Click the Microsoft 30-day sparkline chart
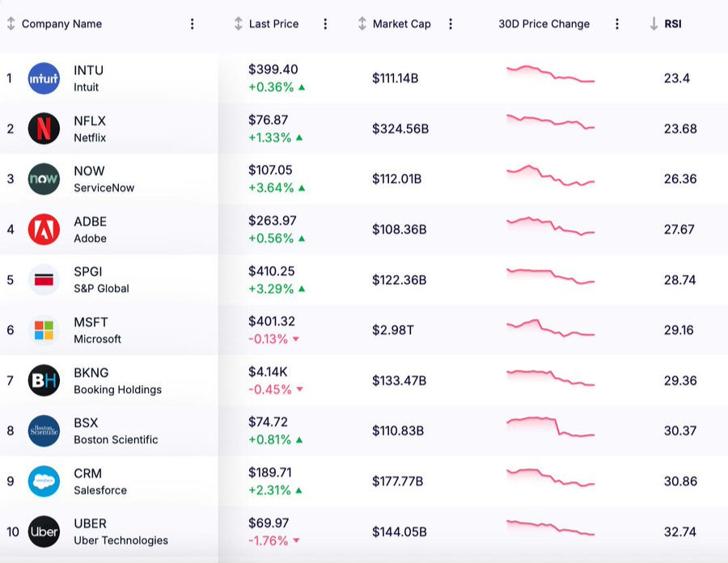 (551, 328)
